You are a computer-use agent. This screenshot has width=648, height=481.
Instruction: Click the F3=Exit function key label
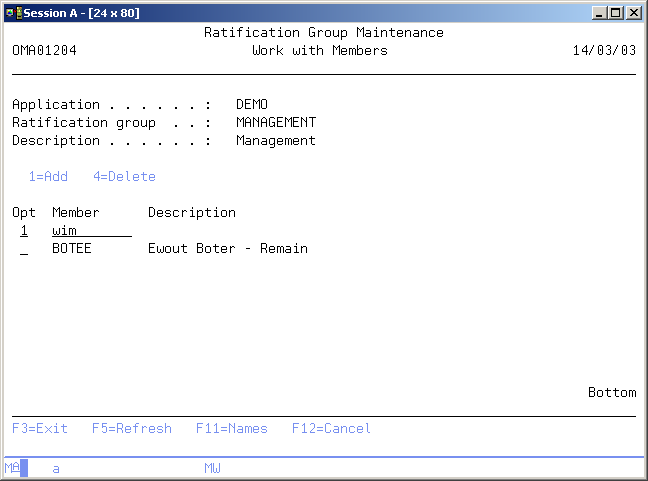pyautogui.click(x=40, y=429)
